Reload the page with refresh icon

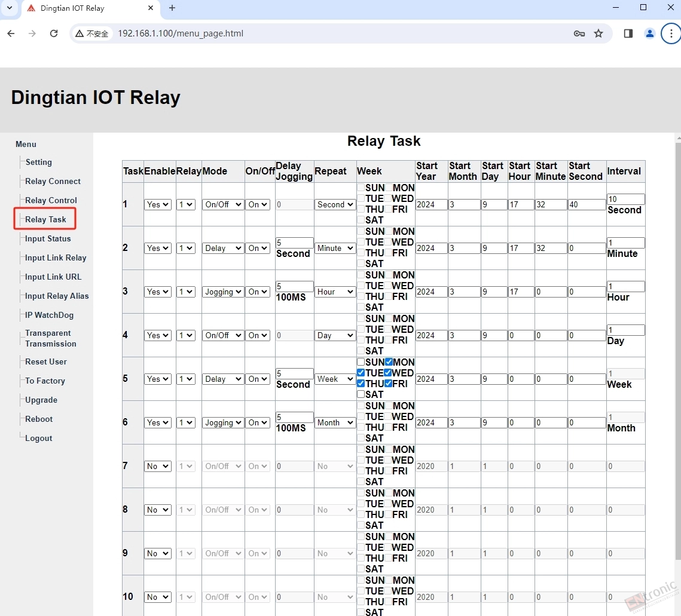(x=53, y=33)
